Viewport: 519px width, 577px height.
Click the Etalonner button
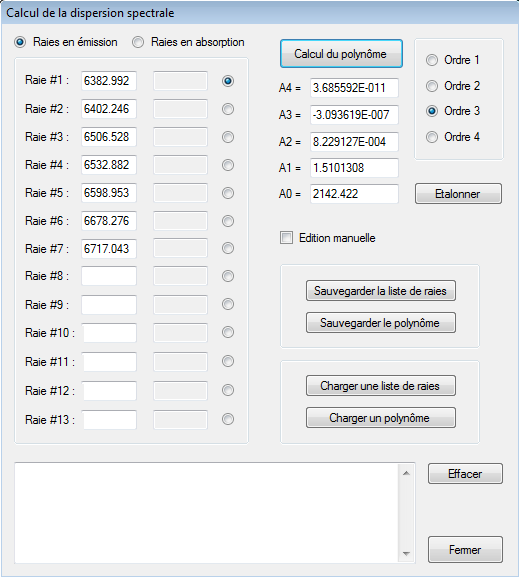click(458, 194)
